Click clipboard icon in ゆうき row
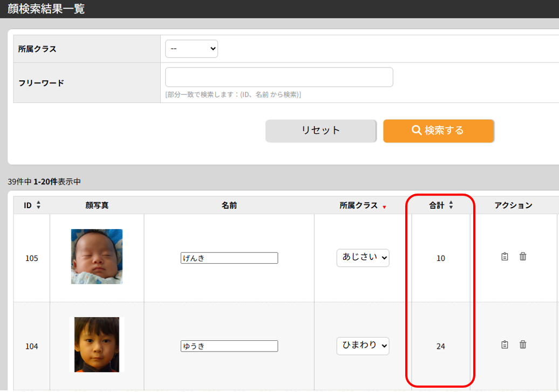 coord(505,345)
